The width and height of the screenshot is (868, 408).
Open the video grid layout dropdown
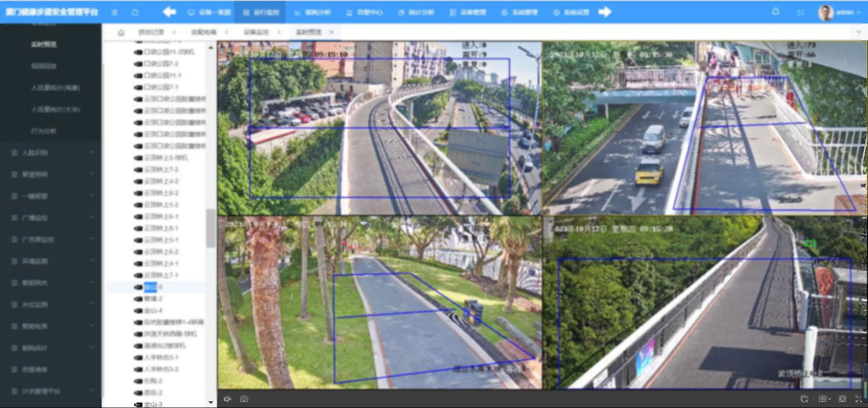pyautogui.click(x=824, y=399)
